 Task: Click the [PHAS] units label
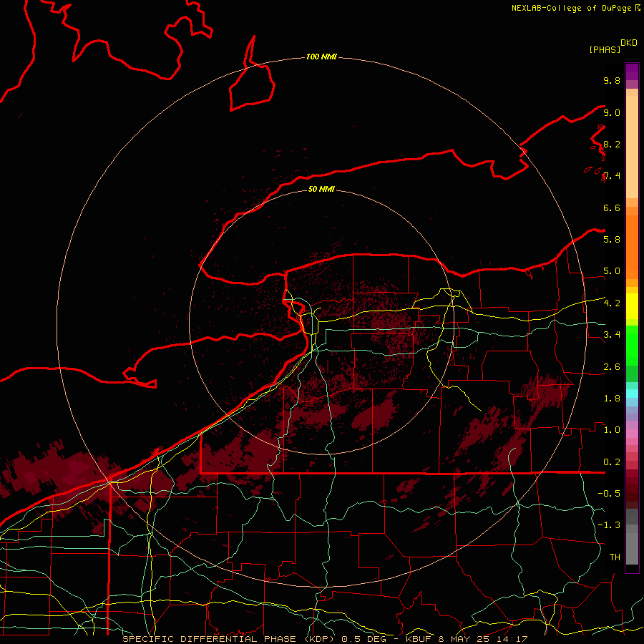point(605,49)
